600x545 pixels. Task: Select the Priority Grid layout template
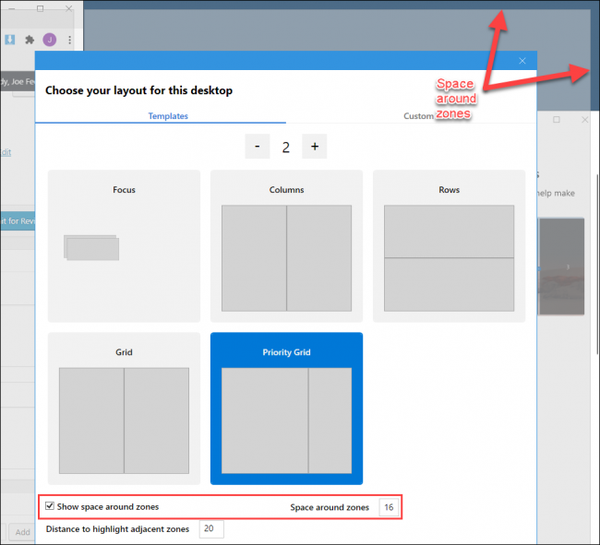[286, 408]
